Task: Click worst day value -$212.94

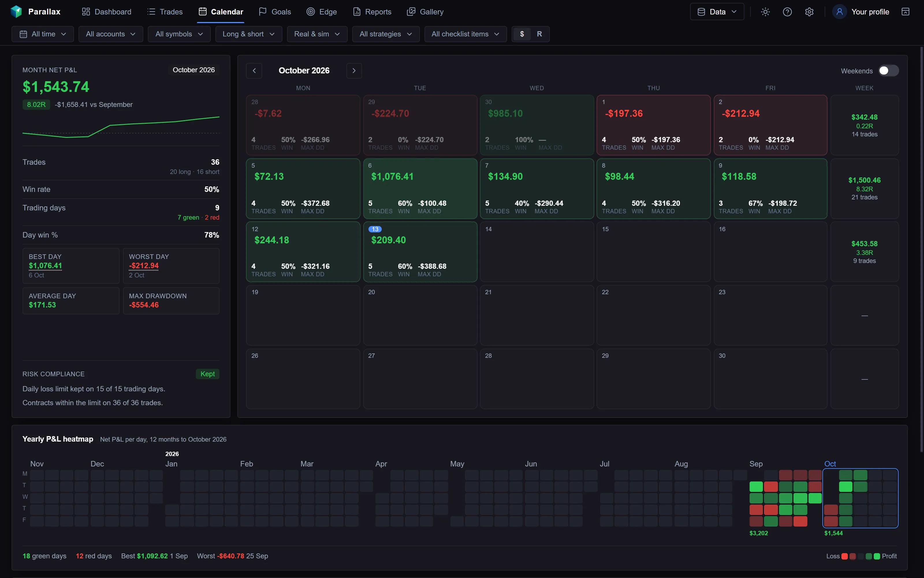Action: [144, 266]
